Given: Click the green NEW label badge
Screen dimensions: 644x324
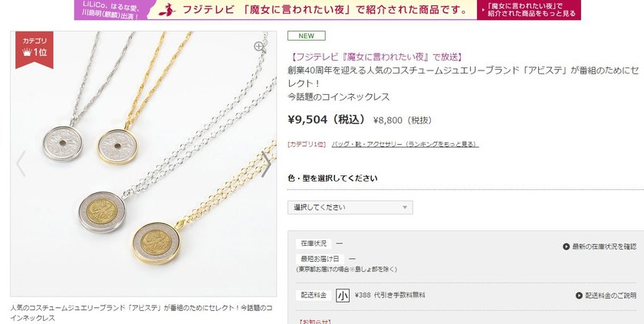Looking at the screenshot, I should coord(307,36).
